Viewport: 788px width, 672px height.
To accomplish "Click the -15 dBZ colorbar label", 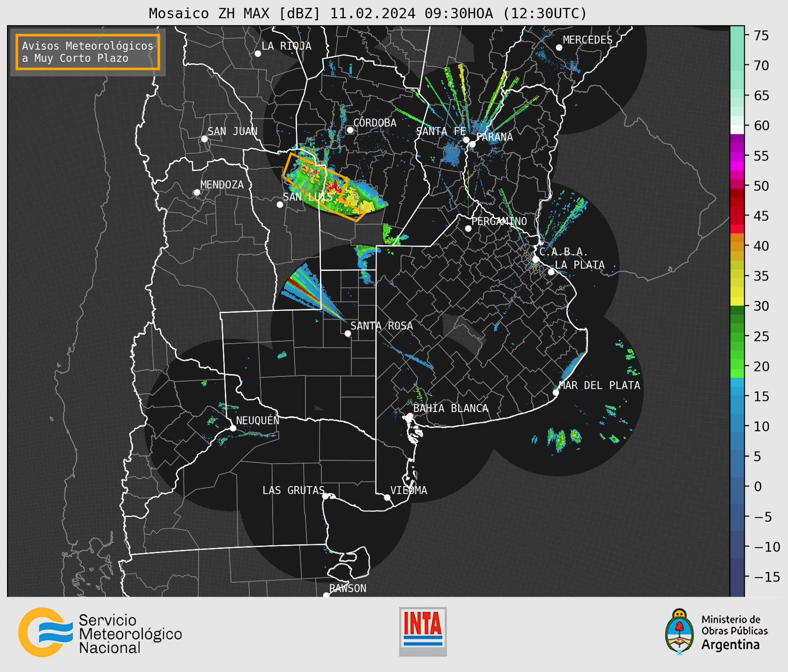I will click(767, 577).
